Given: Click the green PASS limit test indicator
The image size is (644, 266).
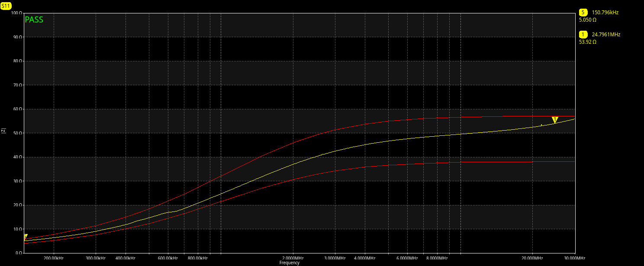Looking at the screenshot, I should (34, 19).
